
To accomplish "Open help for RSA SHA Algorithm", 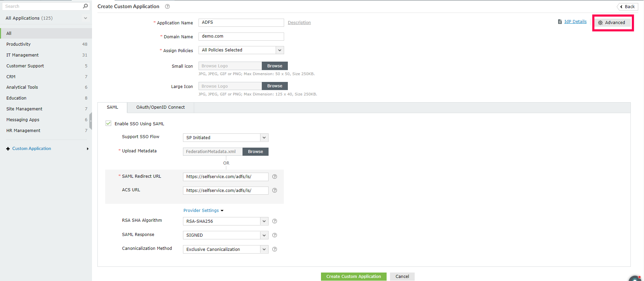I will coord(275,221).
